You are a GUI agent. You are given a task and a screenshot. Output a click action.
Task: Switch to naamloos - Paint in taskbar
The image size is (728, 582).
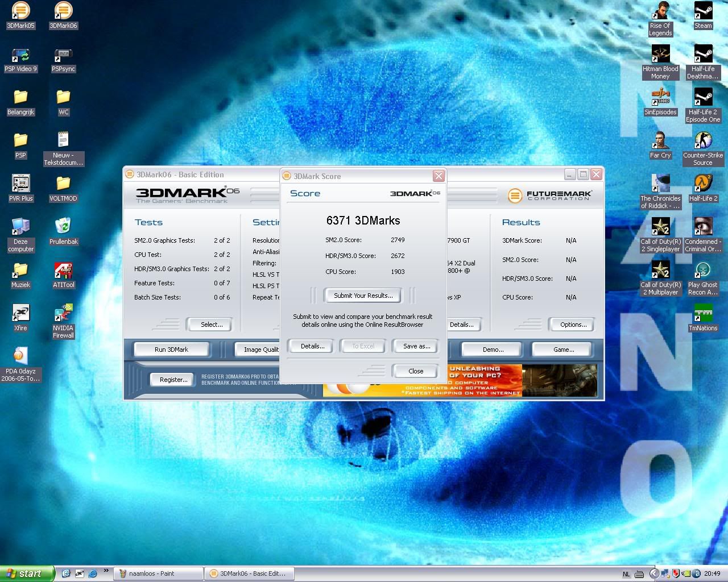coord(159,573)
